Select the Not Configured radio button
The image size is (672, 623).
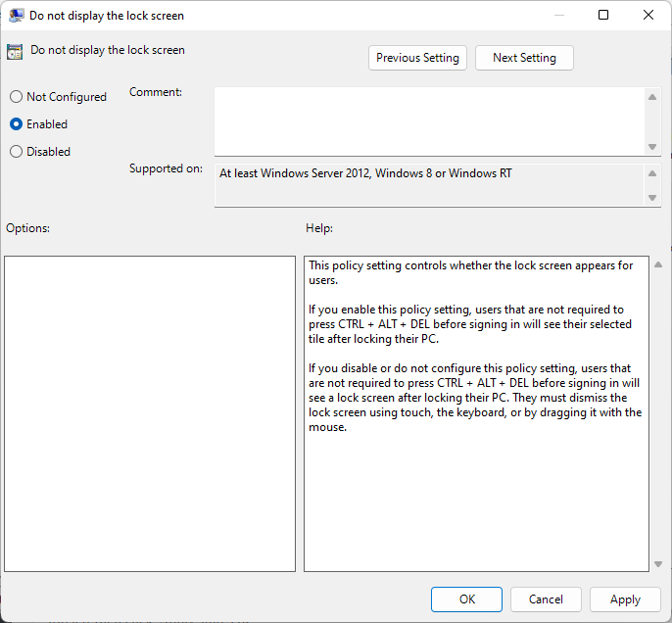tap(16, 97)
